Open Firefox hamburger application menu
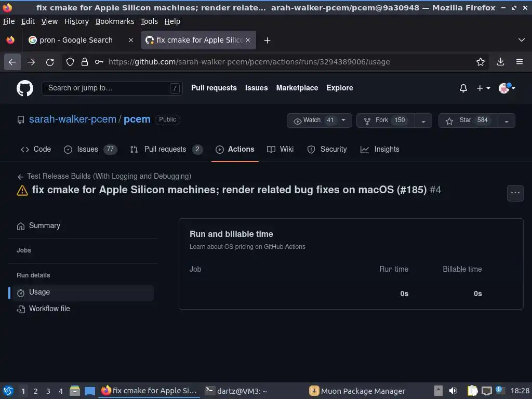The image size is (532, 399). coord(520,62)
